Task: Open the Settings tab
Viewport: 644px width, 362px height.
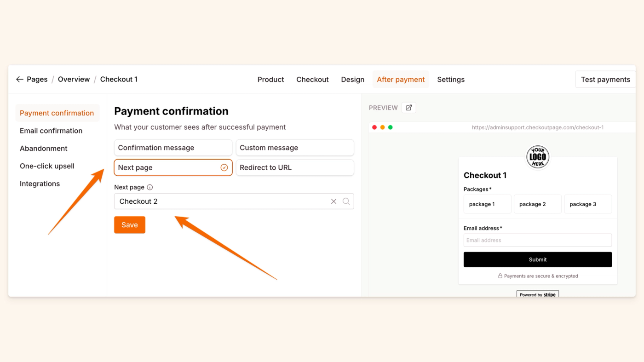Action: coord(451,80)
